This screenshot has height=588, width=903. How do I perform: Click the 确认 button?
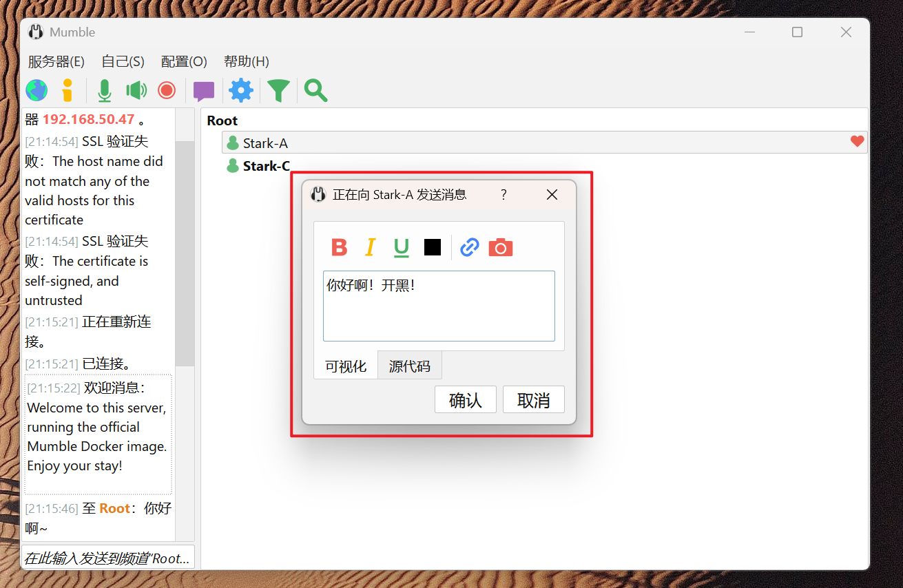[466, 400]
